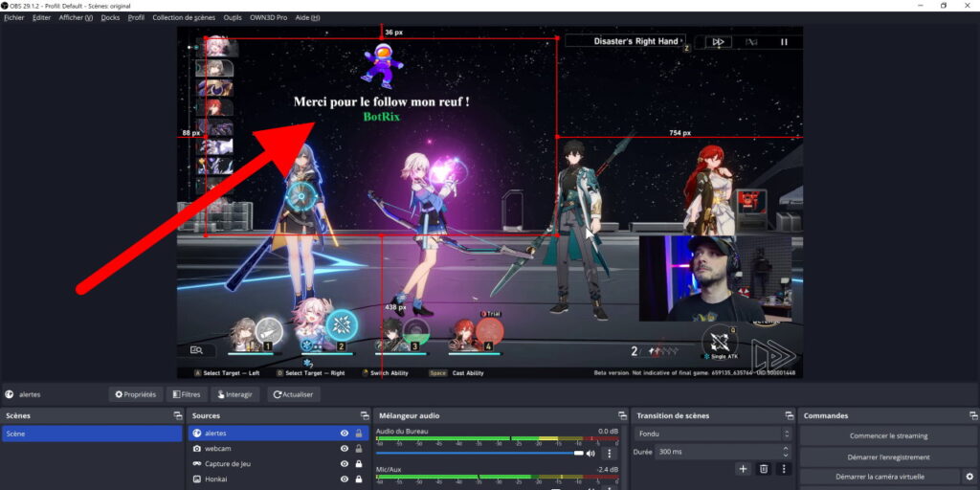
Task: Toggle visibility of webcam source
Action: point(344,449)
